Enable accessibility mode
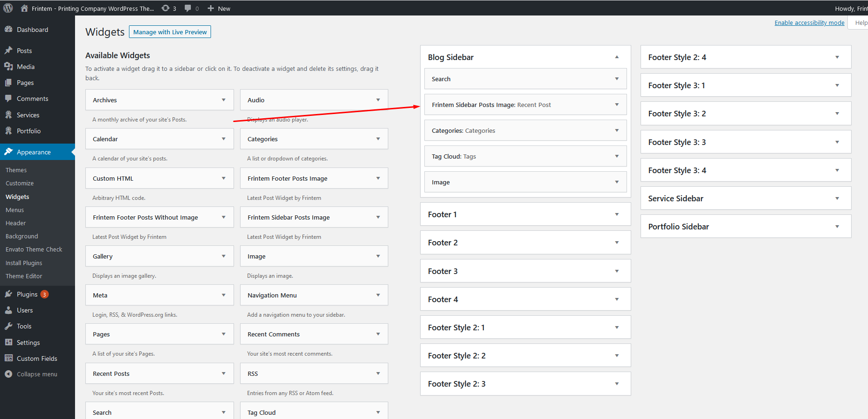Screen dimensions: 868x419 coord(809,23)
